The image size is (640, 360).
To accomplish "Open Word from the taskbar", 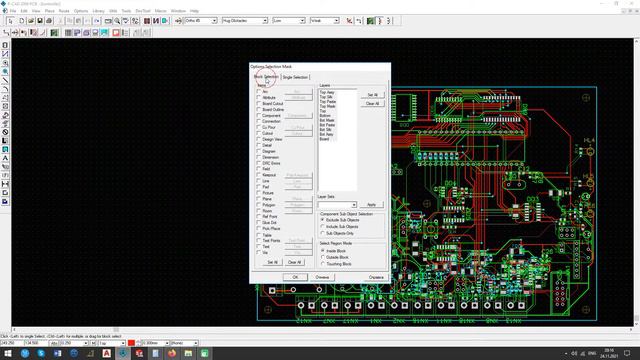I will point(58,353).
